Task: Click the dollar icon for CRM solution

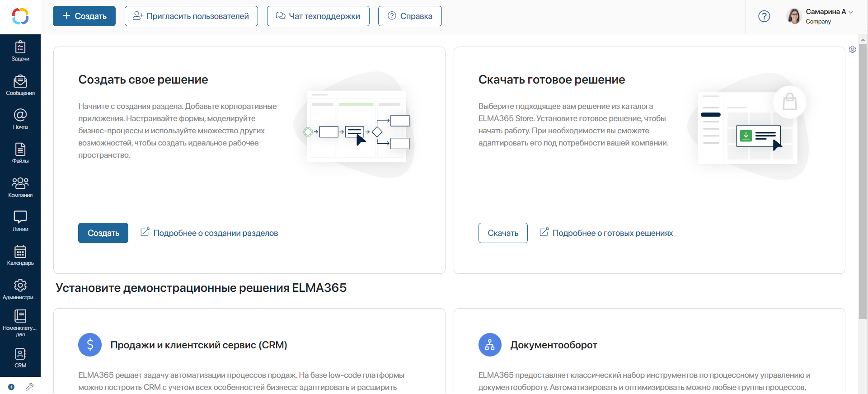Action: tap(90, 345)
